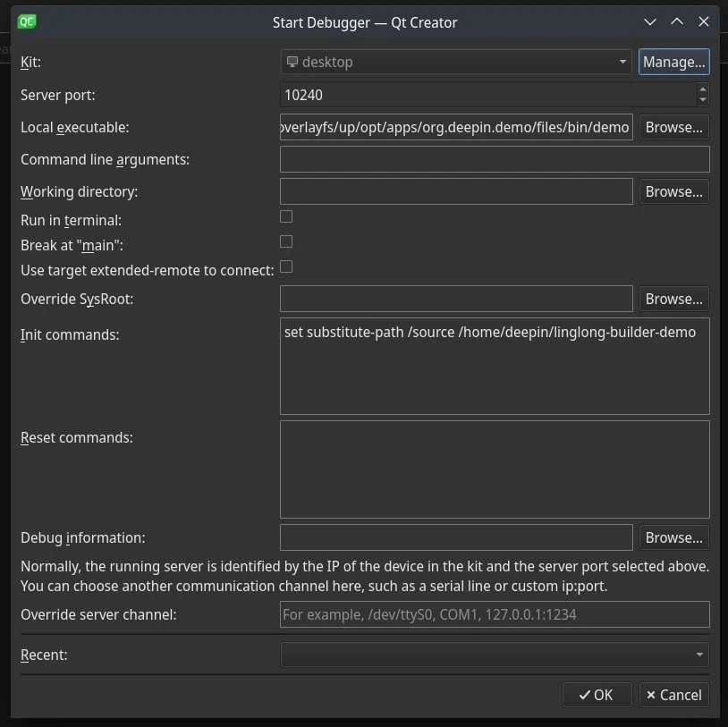Click the Local executable path field
Screen dimensions: 728x727
456,127
